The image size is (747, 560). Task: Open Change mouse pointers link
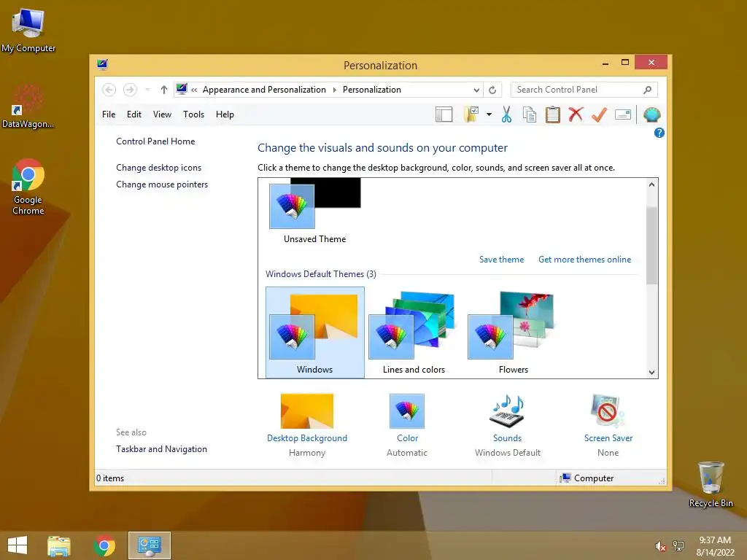coord(162,184)
